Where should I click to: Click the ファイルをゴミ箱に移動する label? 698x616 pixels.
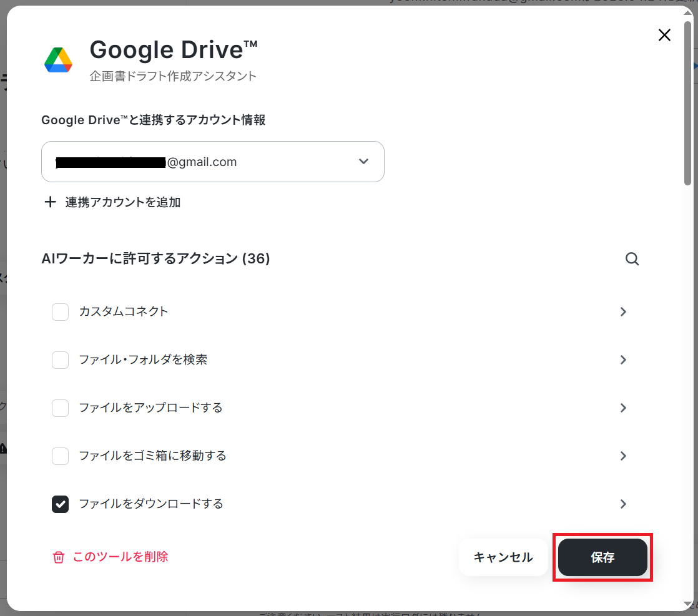click(x=153, y=456)
